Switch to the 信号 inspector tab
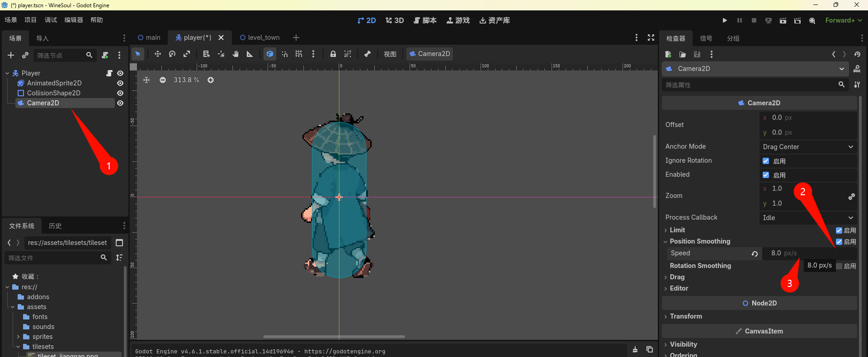868x357 pixels. point(706,38)
